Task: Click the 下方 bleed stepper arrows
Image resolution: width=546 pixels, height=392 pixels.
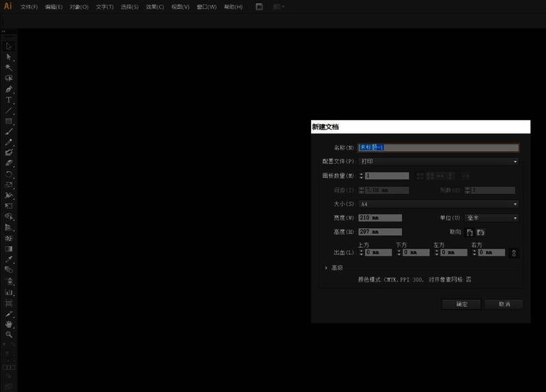Action: pyautogui.click(x=399, y=252)
